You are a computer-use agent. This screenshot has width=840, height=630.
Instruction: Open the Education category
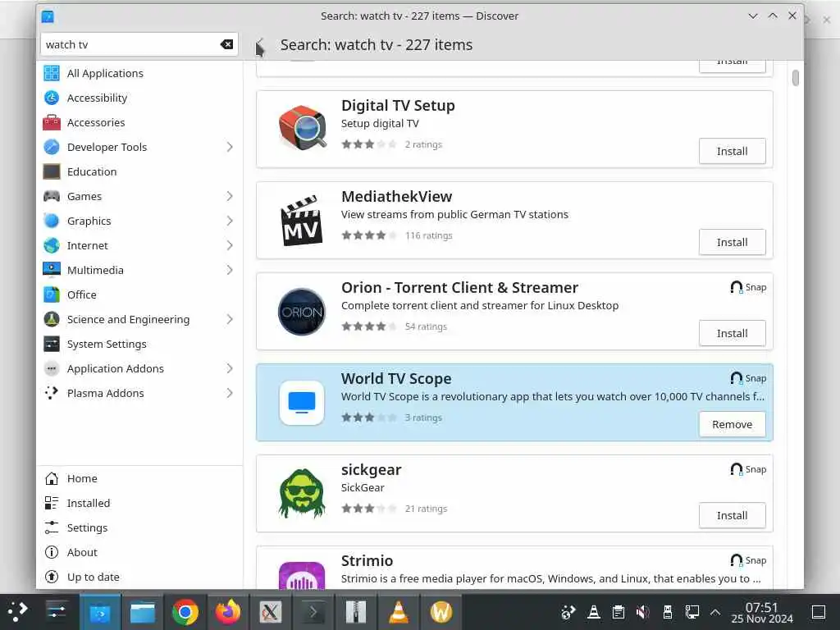point(138,171)
